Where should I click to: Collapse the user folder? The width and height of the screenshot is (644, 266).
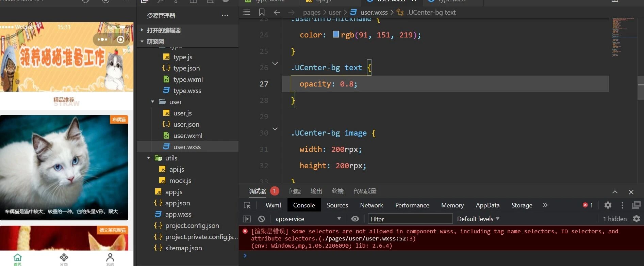152,101
